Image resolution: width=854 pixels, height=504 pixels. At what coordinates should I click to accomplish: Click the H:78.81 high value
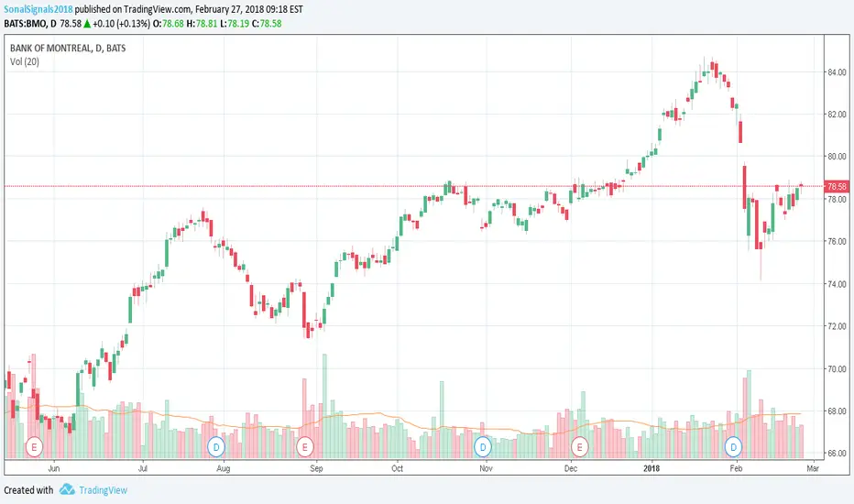pyautogui.click(x=202, y=24)
